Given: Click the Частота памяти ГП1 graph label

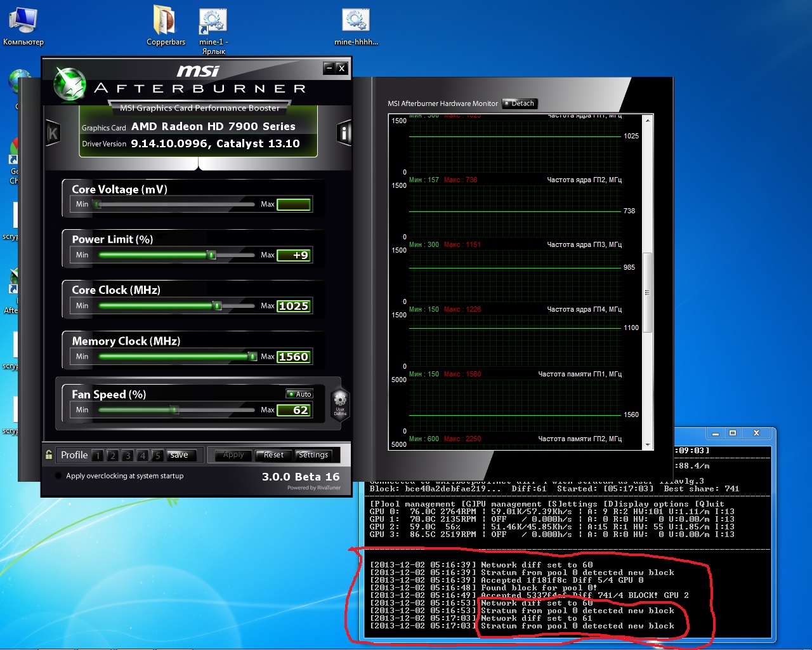Looking at the screenshot, I should tap(580, 375).
